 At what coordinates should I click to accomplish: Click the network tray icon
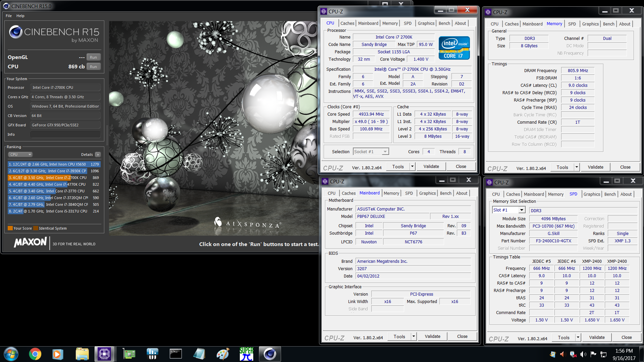[603, 354]
